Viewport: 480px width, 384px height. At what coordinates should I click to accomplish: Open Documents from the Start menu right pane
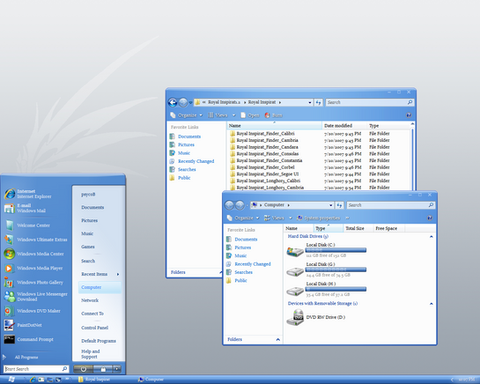(x=93, y=207)
